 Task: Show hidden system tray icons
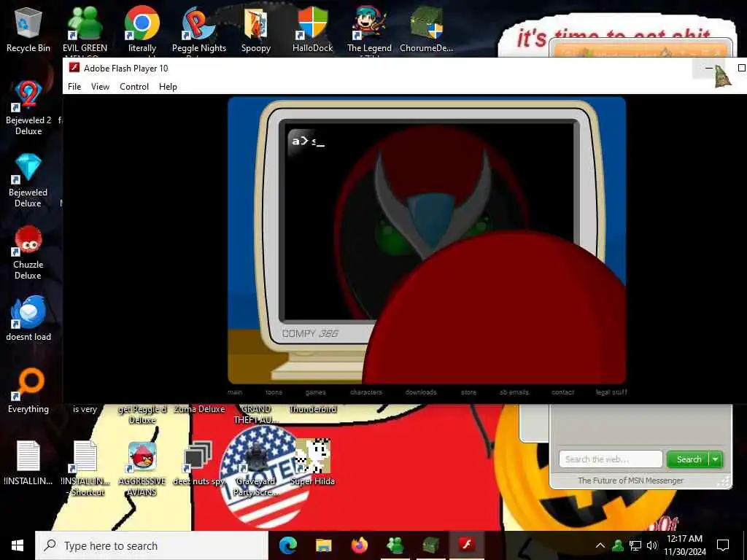click(600, 545)
